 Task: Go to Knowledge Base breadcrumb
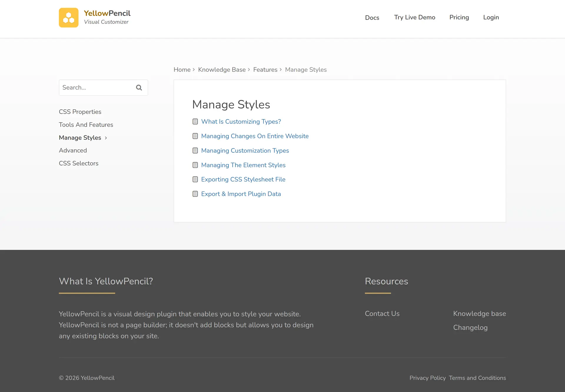coord(222,70)
